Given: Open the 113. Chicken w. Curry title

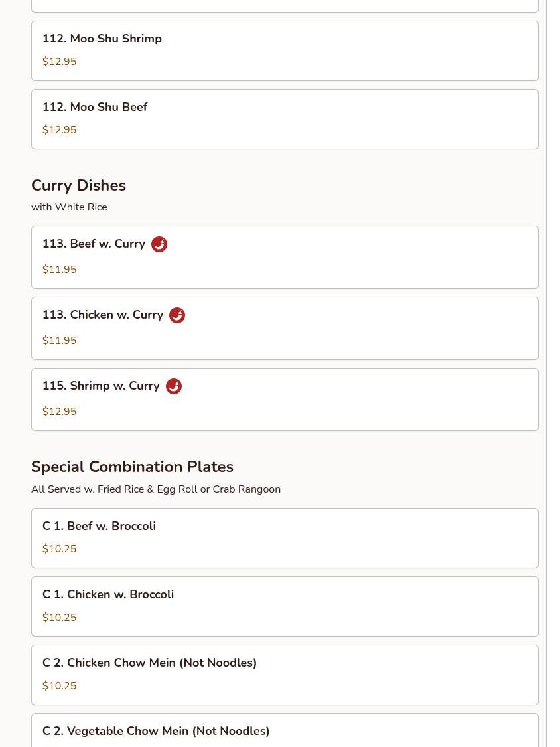Looking at the screenshot, I should click(x=103, y=315).
